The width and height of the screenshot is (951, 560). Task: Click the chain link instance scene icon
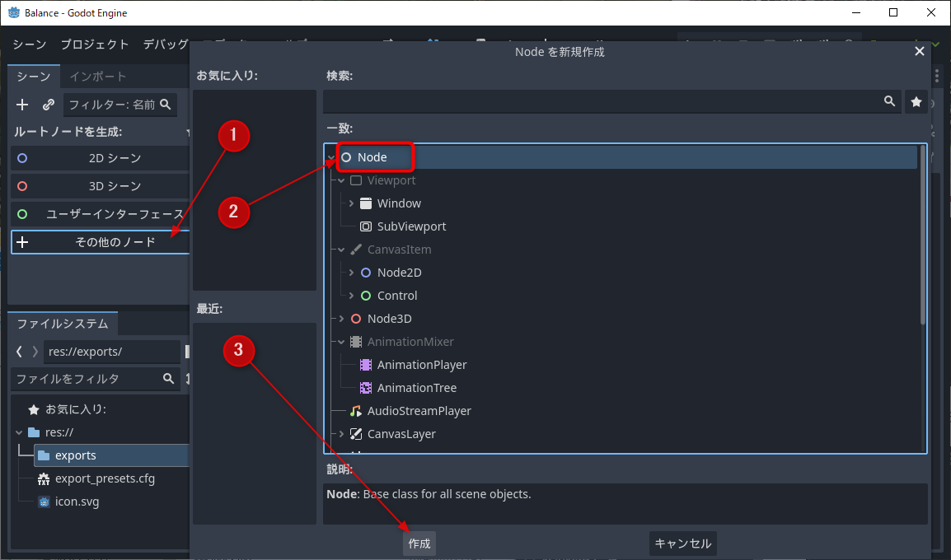coord(49,105)
